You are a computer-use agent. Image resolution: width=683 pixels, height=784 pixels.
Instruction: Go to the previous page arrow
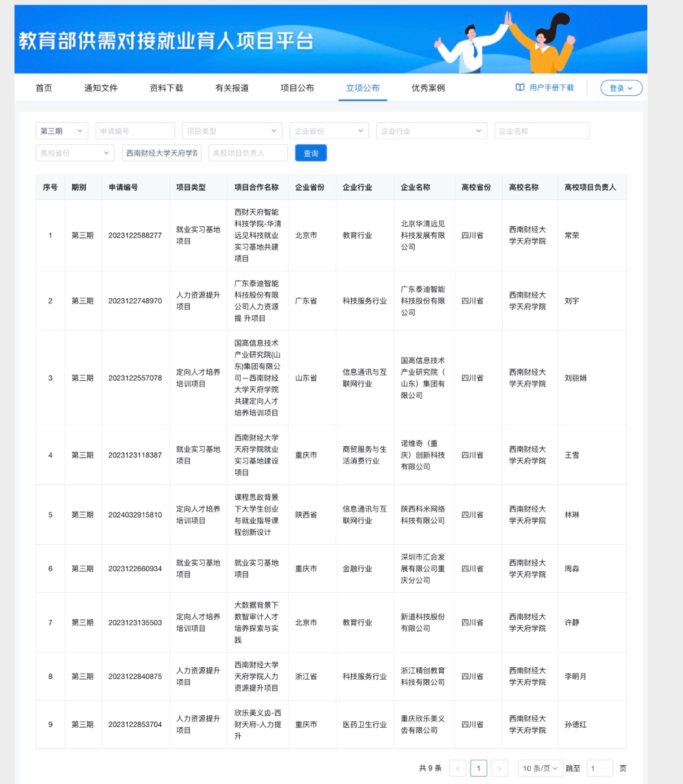click(x=457, y=768)
